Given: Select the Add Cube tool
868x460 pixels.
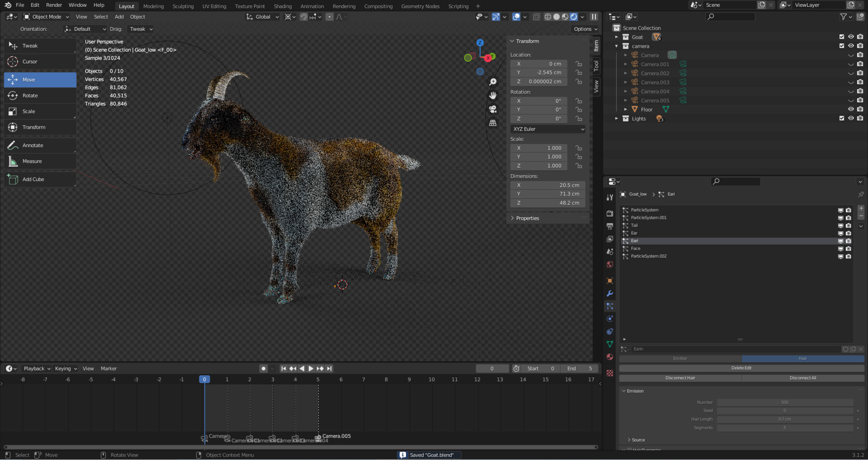Looking at the screenshot, I should 33,179.
